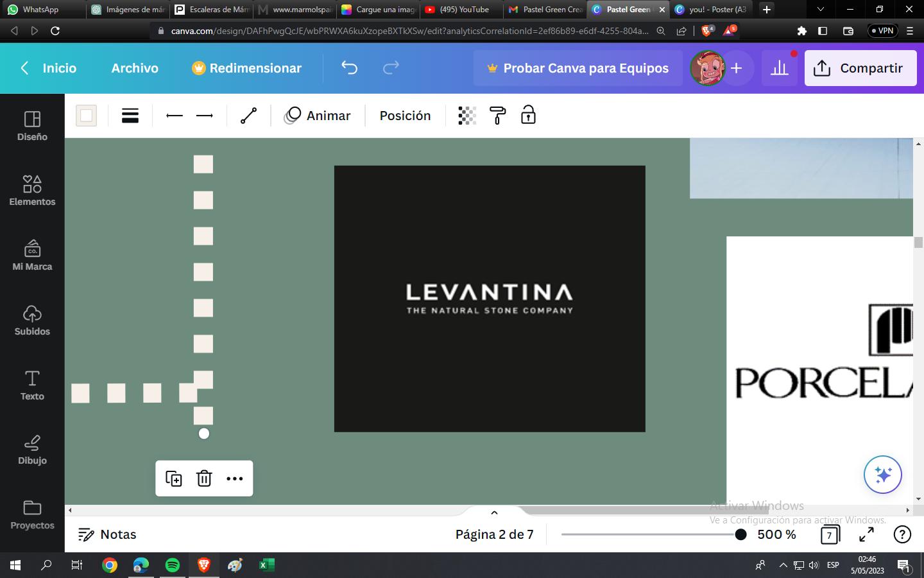This screenshot has width=924, height=578.
Task: Open the browser extensions puzzle icon
Action: coord(801,31)
